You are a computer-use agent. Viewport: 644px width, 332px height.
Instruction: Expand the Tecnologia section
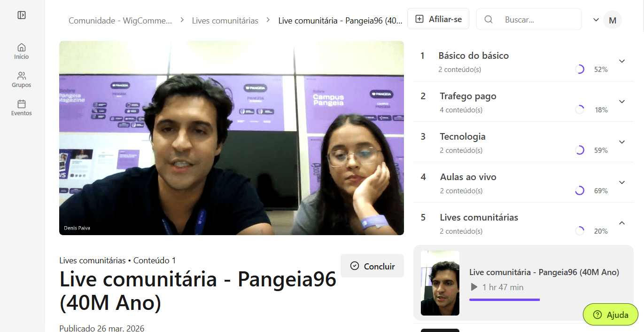pos(622,142)
